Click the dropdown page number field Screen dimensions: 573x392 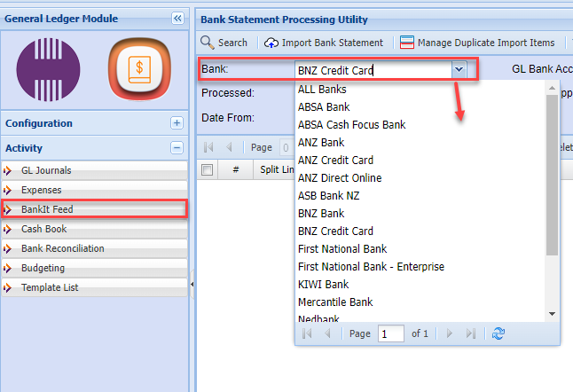[390, 333]
